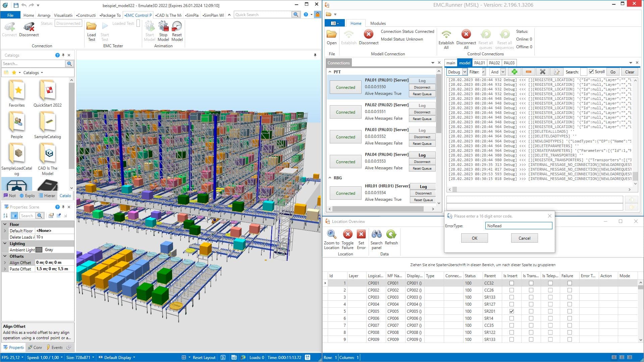
Task: Select the PAL02 log tab
Action: click(x=494, y=63)
